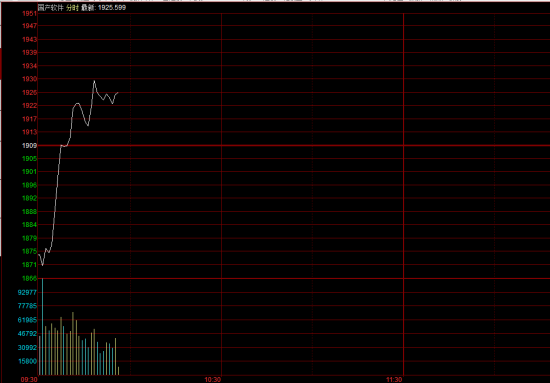Click the 10:30 time axis label
This screenshot has width=550, height=383.
pyautogui.click(x=213, y=379)
